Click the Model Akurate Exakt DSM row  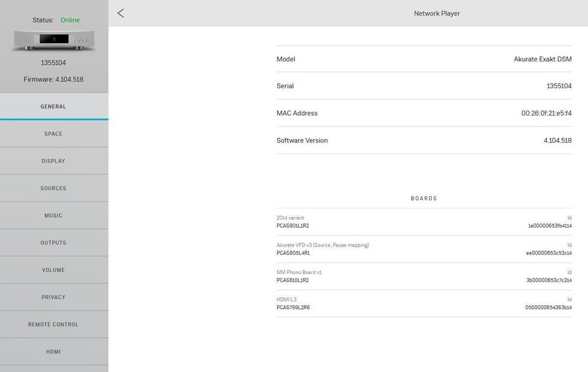423,59
